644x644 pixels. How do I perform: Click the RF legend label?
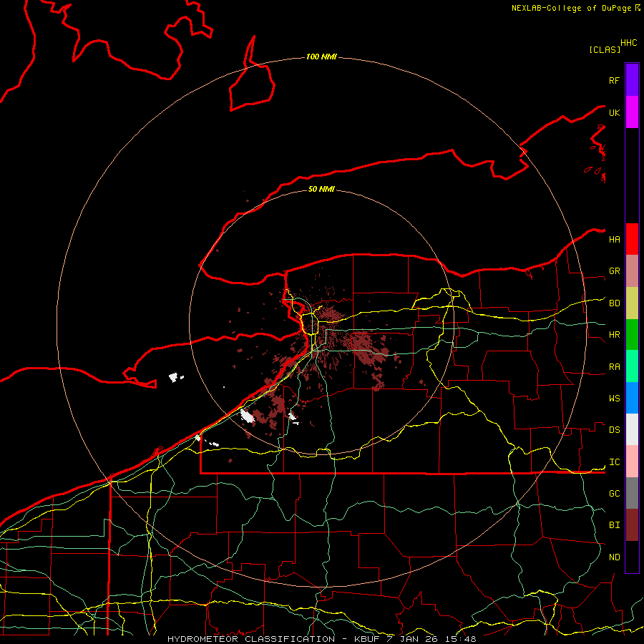tap(614, 80)
